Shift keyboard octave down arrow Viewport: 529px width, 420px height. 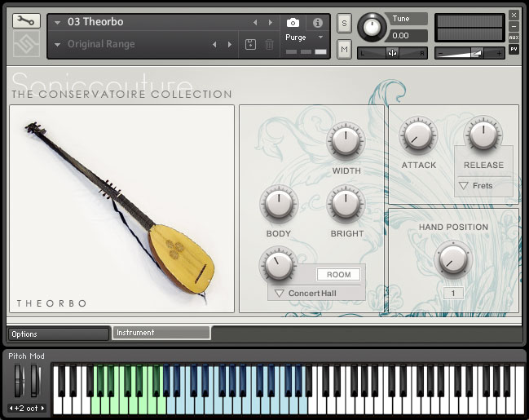tap(11, 409)
